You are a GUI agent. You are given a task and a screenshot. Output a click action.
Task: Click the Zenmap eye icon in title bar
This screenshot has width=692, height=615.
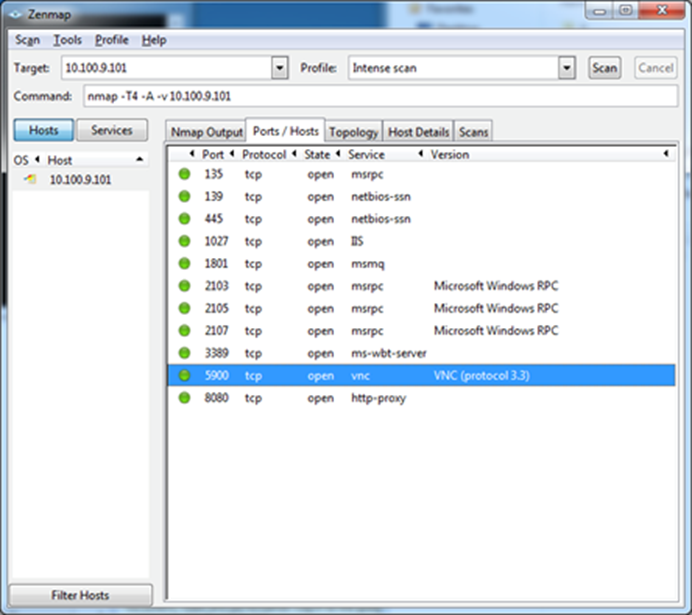pyautogui.click(x=15, y=14)
